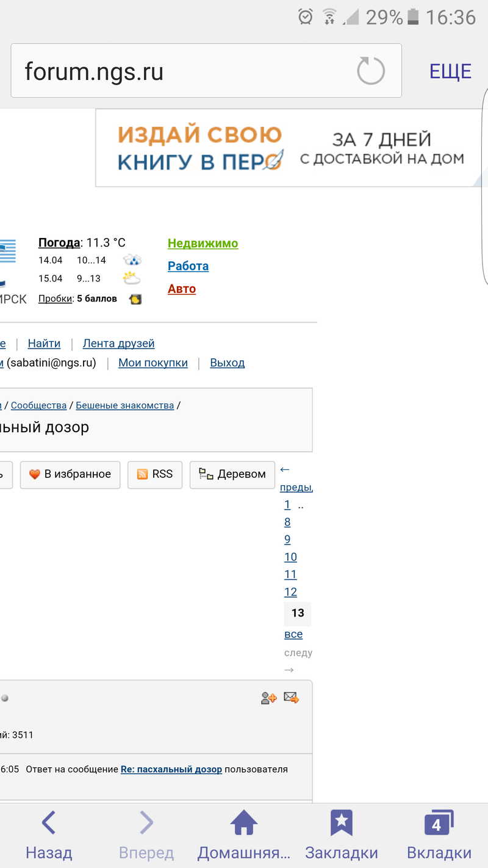Open the tabs counter icon
The width and height of the screenshot is (488, 868).
pyautogui.click(x=439, y=823)
